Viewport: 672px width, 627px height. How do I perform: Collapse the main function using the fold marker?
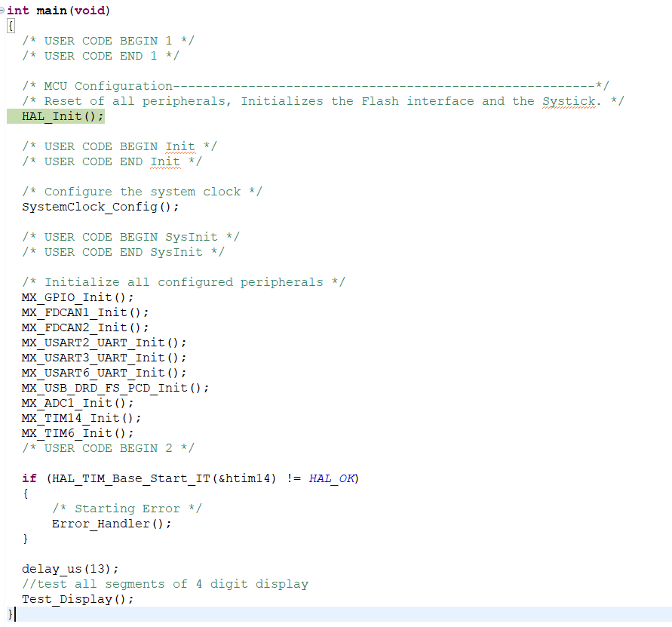(3, 11)
